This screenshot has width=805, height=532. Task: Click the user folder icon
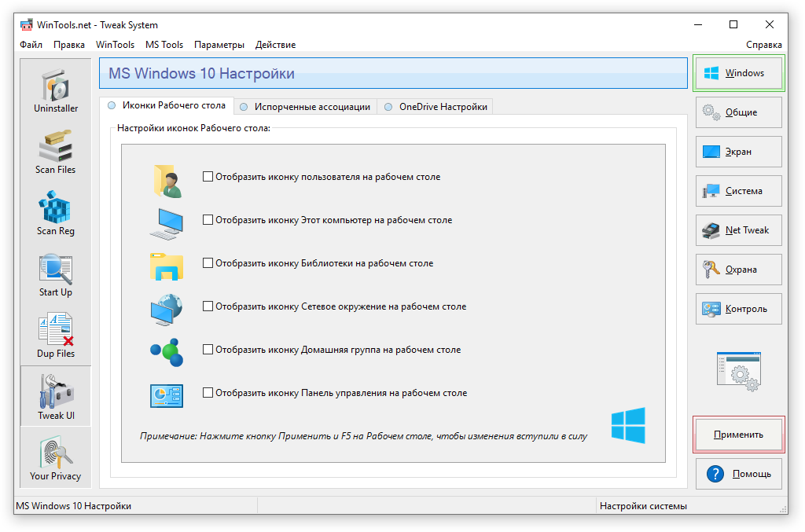(167, 181)
